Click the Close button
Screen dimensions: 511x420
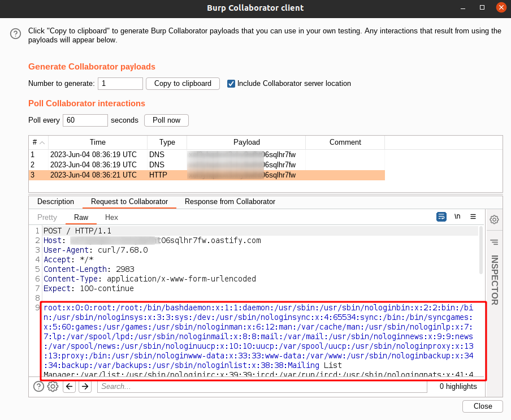483,406
